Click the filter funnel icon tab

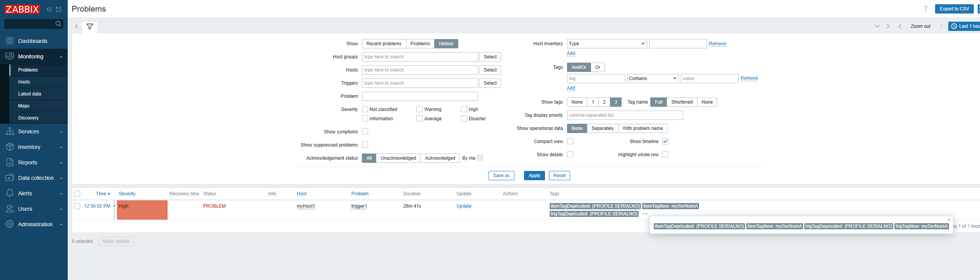point(90,27)
